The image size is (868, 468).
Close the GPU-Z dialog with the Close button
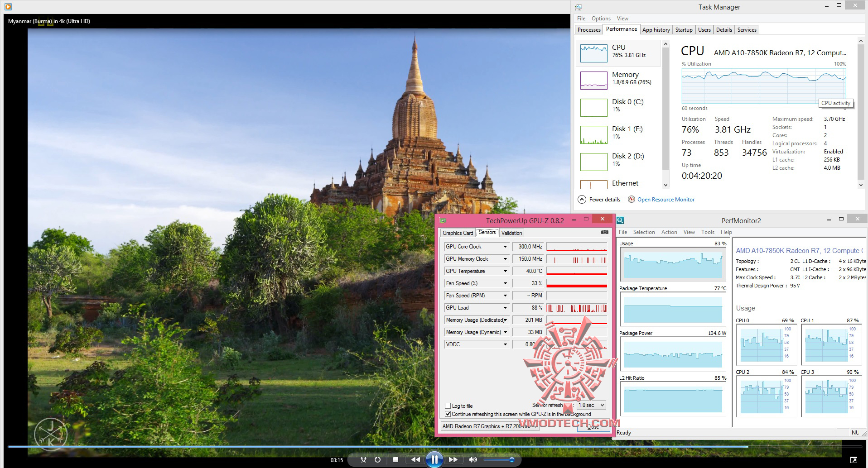(x=593, y=426)
